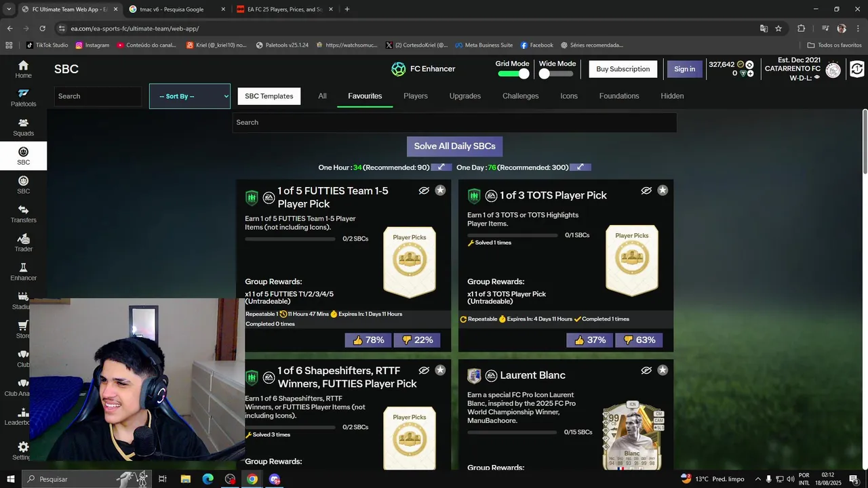Toggle Wide Mode switch
Viewport: 868px width, 488px height.
557,73
